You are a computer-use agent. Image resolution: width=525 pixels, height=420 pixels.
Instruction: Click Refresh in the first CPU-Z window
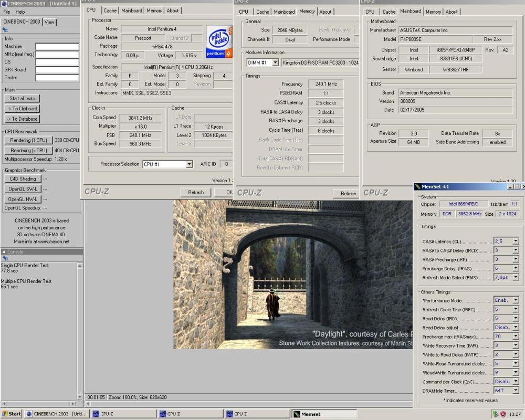coord(196,192)
